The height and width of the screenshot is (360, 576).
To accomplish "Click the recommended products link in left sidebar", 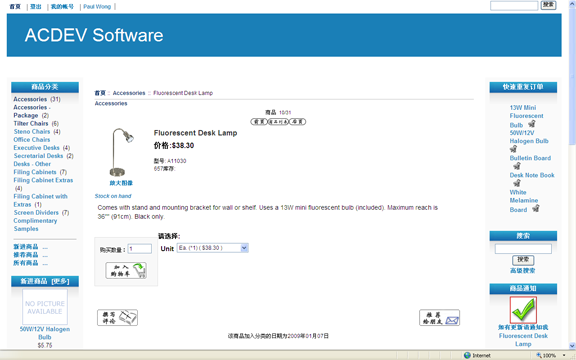I will pos(30,255).
